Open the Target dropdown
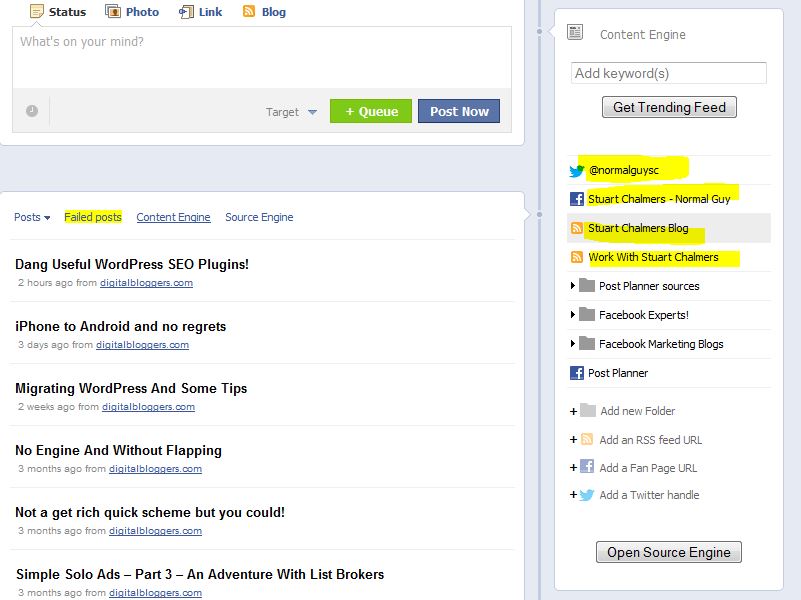The image size is (801, 600). (291, 112)
